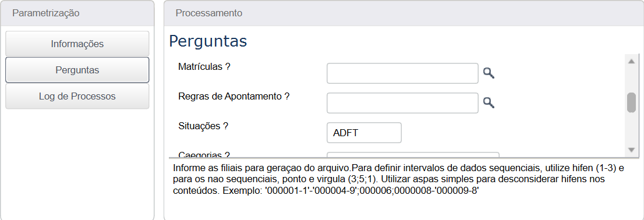Open the Matrículas lookup magnifier icon
Screen dimensions: 644x220
[x=489, y=73]
